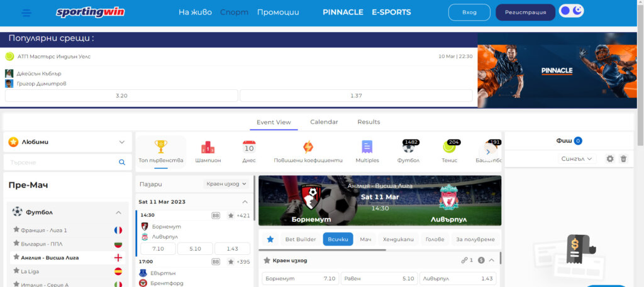
Task: Click the sportingwin logo
Action: coord(90,13)
